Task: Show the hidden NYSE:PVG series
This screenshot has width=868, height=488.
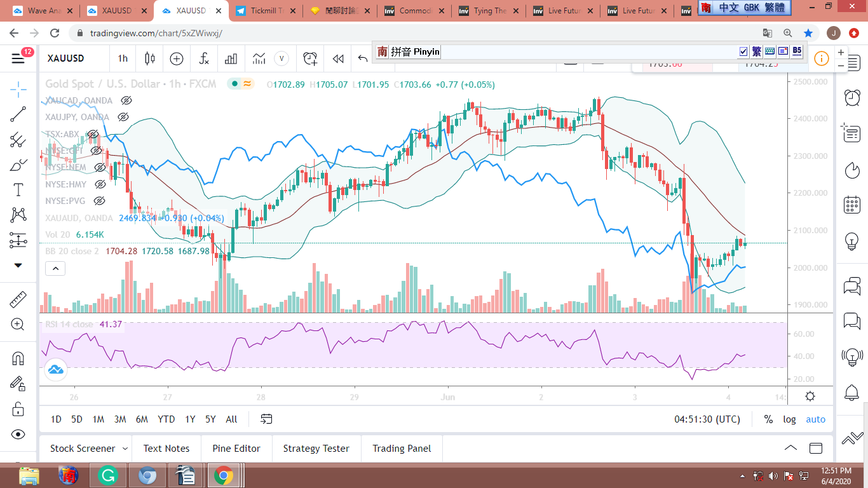Action: pyautogui.click(x=99, y=201)
